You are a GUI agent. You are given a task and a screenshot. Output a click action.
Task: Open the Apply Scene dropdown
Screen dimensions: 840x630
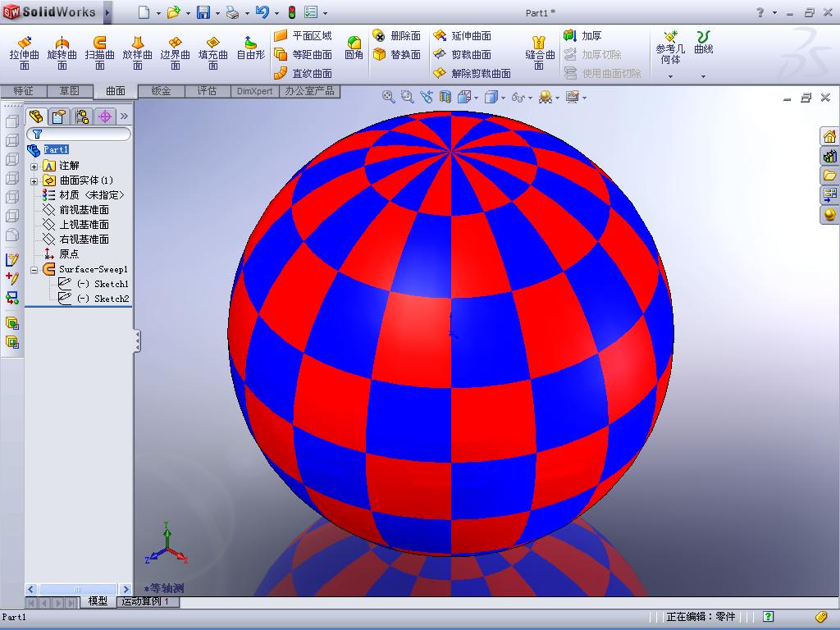(x=557, y=98)
